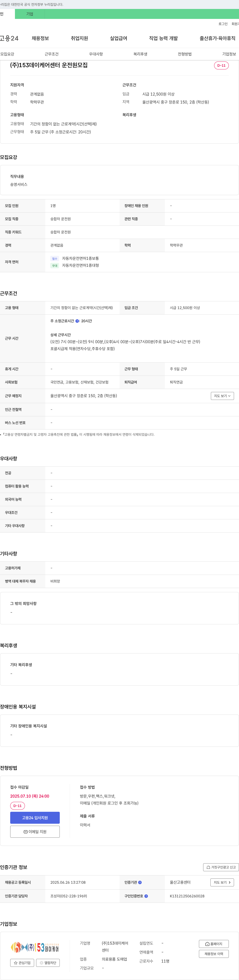This screenshot has height=980, width=239.
Task: Jump to the 모집요강 section tab
Action: 7,54
